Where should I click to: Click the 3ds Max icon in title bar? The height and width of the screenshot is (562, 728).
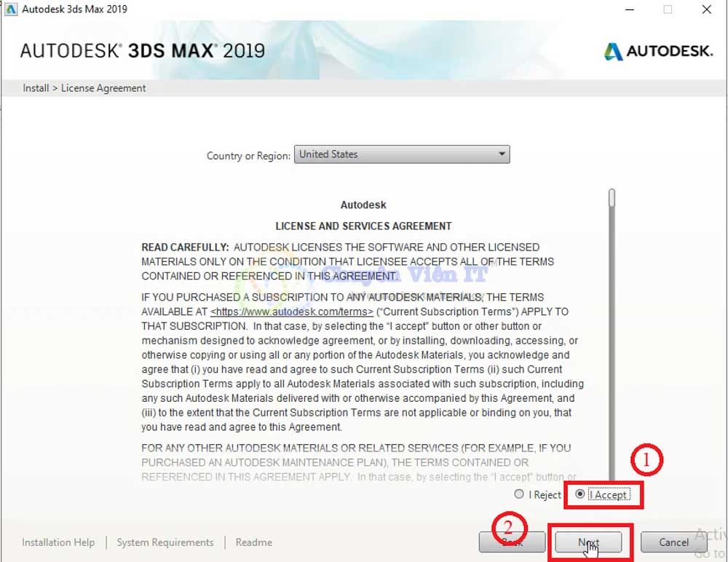(11, 9)
